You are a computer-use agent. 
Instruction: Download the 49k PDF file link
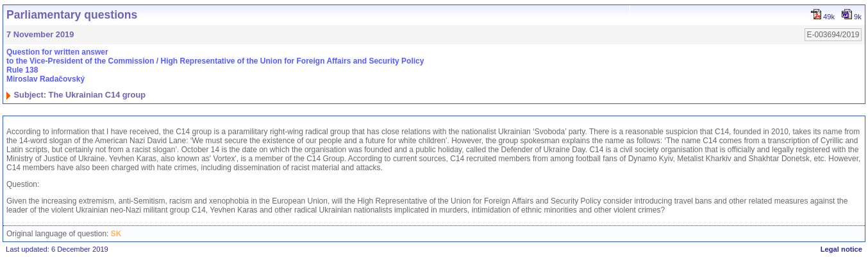click(x=828, y=17)
